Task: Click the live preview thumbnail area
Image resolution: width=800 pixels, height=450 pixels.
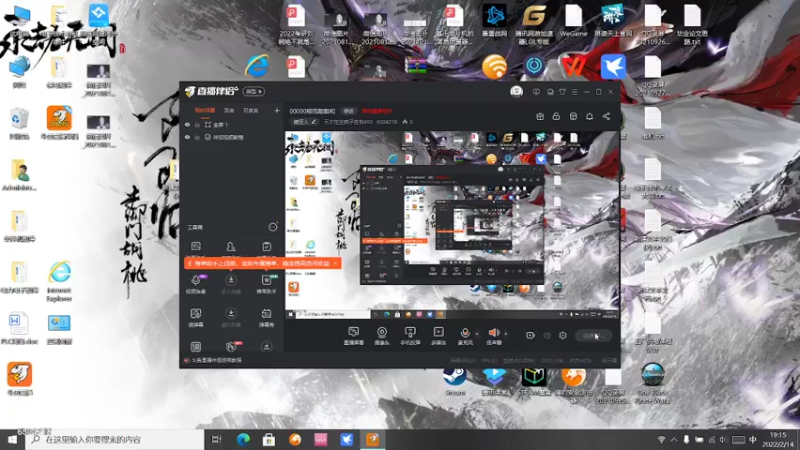Action: 452,225
